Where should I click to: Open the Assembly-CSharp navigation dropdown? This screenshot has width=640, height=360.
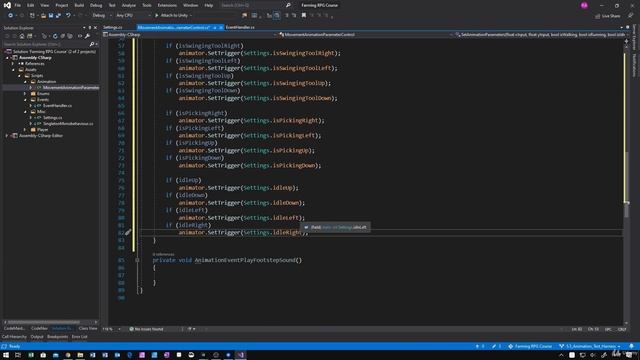(190, 35)
